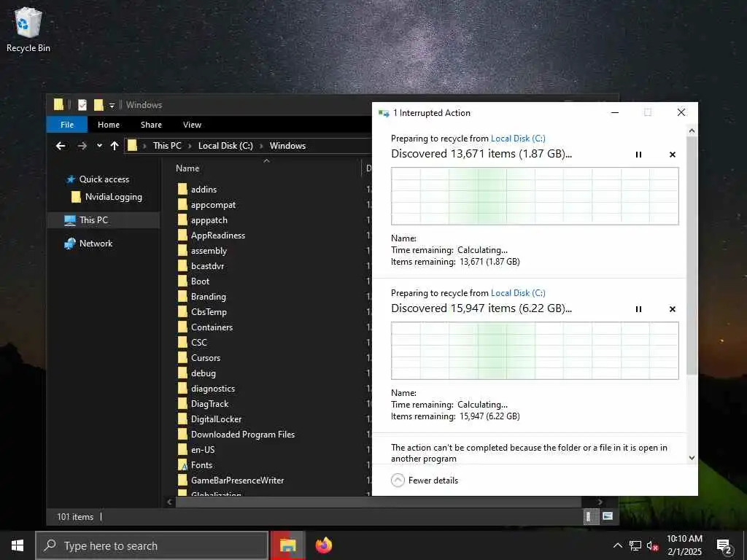
Task: Open the File menu in Explorer
Action: pyautogui.click(x=66, y=125)
